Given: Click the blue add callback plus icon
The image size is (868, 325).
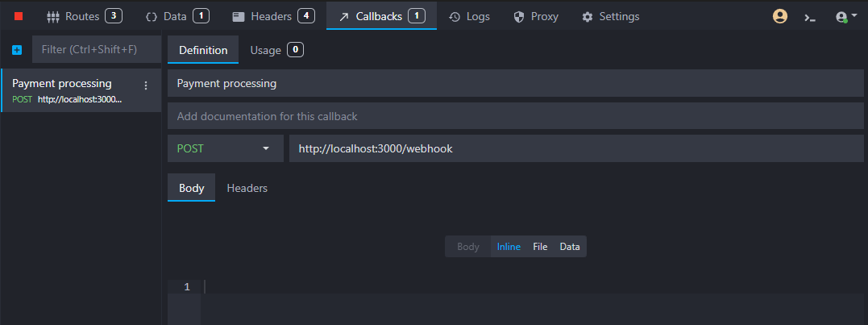Looking at the screenshot, I should (x=17, y=50).
